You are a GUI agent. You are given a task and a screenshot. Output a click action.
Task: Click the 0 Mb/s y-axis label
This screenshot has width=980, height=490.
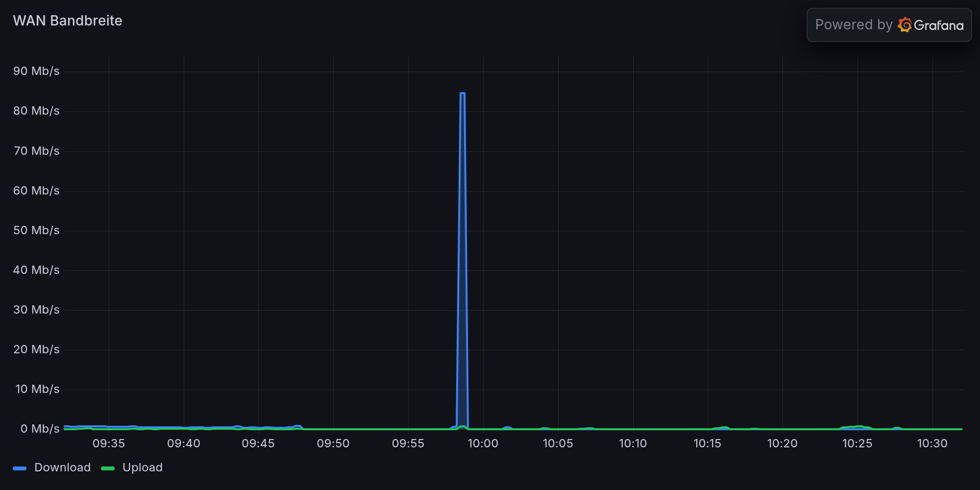pos(40,429)
